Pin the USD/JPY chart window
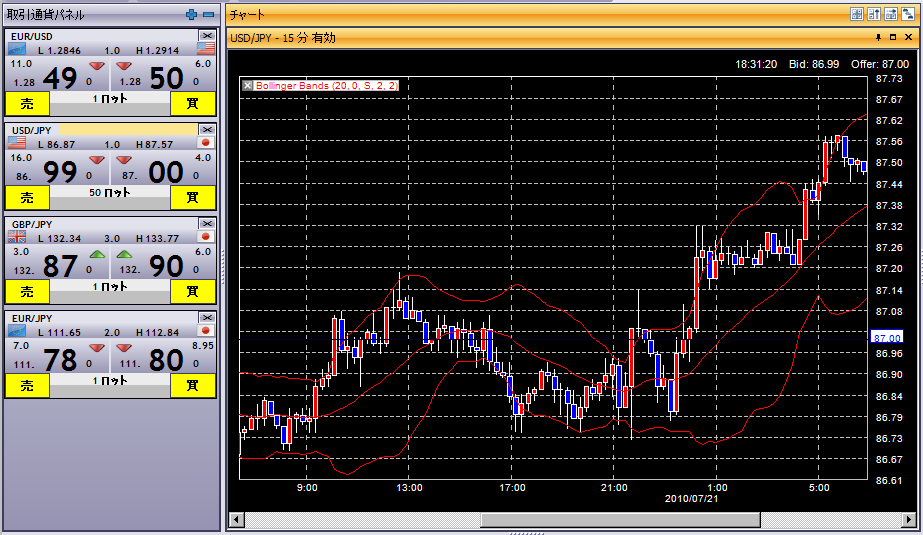The width and height of the screenshot is (923, 535). click(878, 37)
